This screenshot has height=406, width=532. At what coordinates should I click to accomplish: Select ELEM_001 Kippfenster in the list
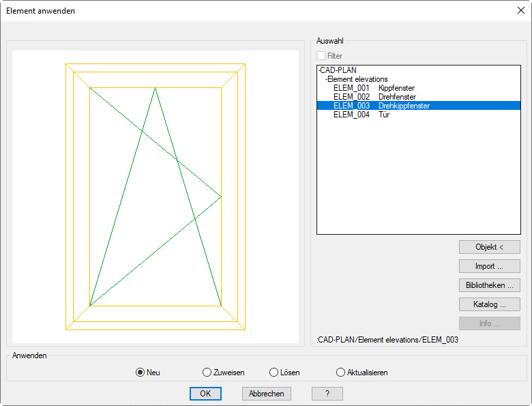pos(374,88)
